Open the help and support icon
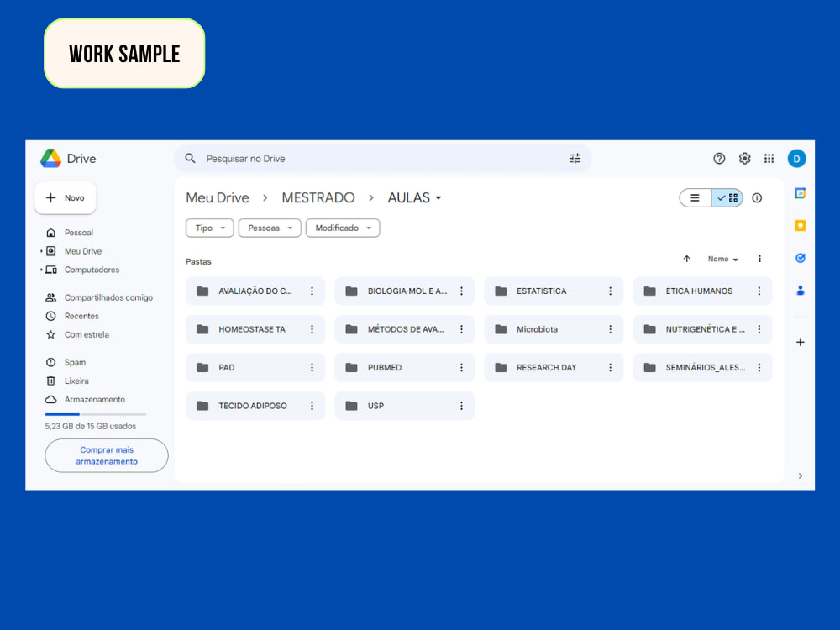 click(x=719, y=159)
